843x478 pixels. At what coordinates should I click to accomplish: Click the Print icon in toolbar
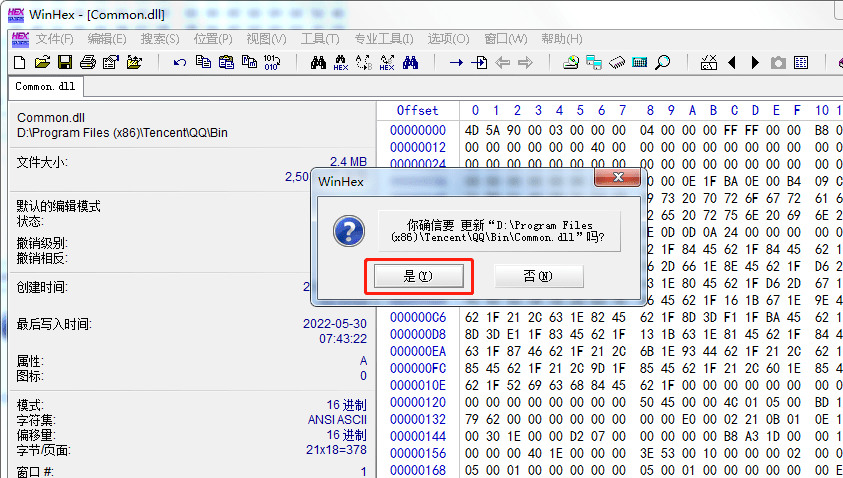point(88,62)
